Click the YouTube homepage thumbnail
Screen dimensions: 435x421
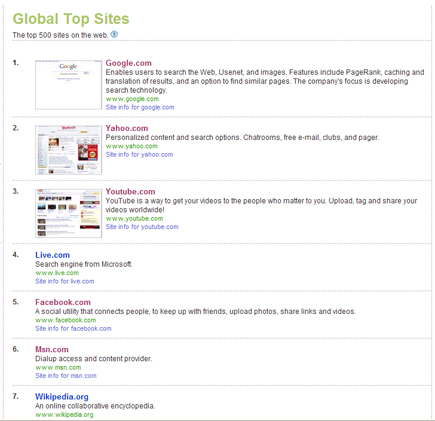(68, 213)
